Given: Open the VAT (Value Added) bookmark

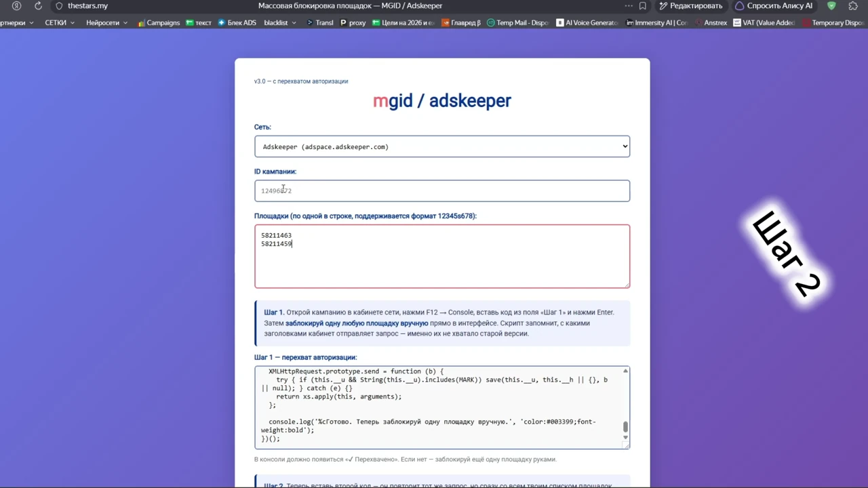Looking at the screenshot, I should point(764,23).
